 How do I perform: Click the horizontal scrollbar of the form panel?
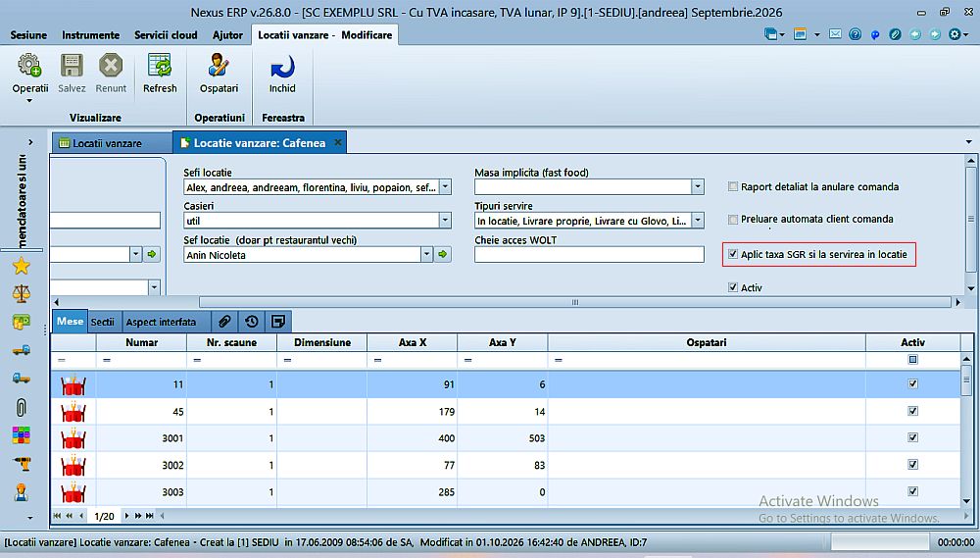574,302
